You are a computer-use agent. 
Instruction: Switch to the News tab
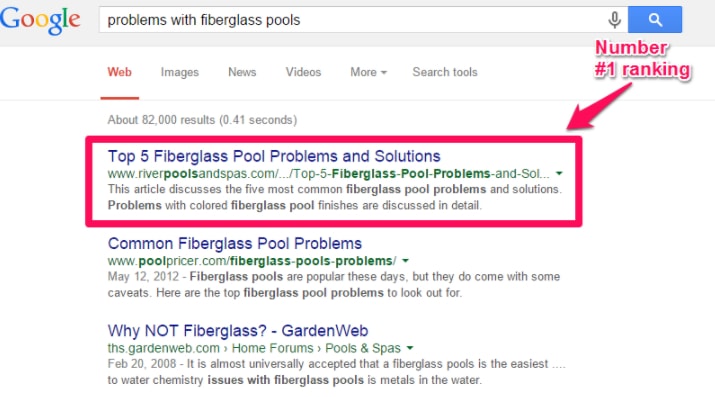(242, 72)
